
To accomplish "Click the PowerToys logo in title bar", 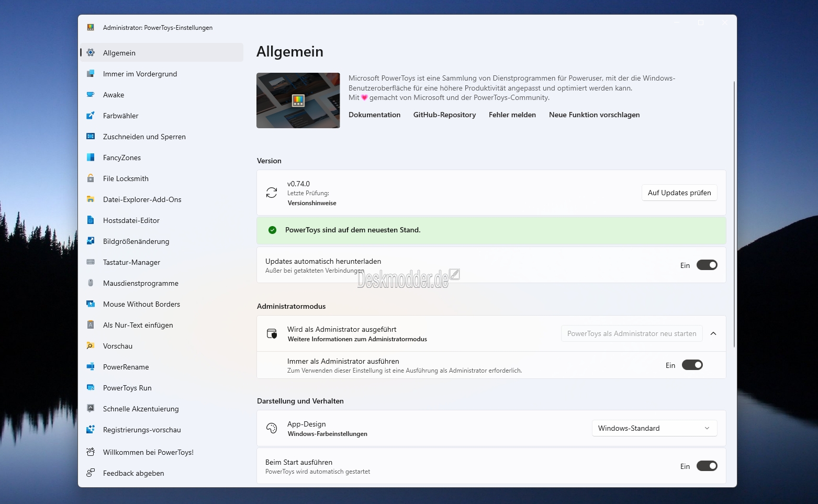I will click(91, 27).
